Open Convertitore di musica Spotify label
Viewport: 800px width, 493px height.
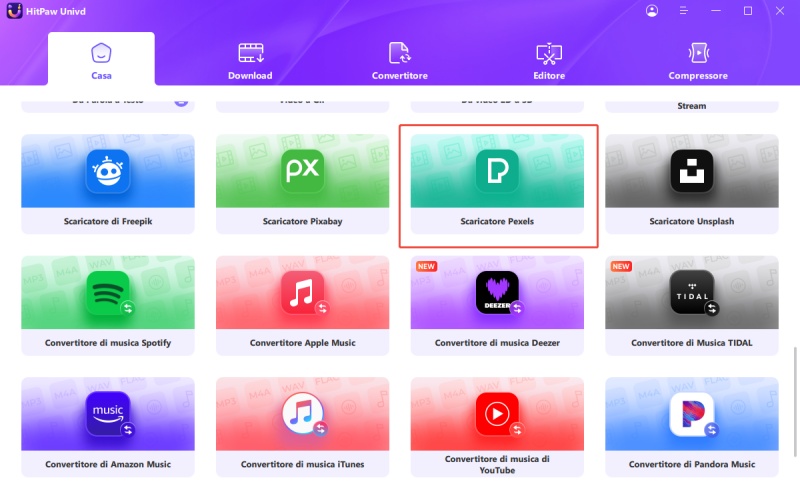coord(108,342)
